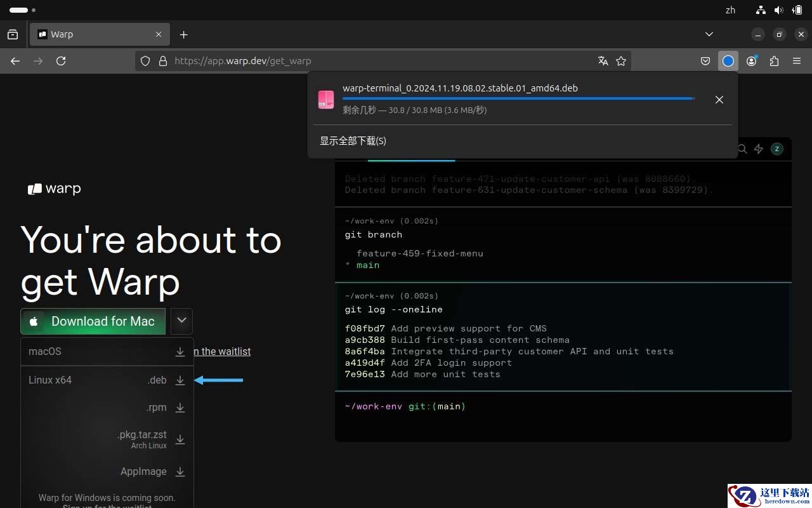812x508 pixels.
Task: Open the Firefox application menu
Action: point(797,61)
